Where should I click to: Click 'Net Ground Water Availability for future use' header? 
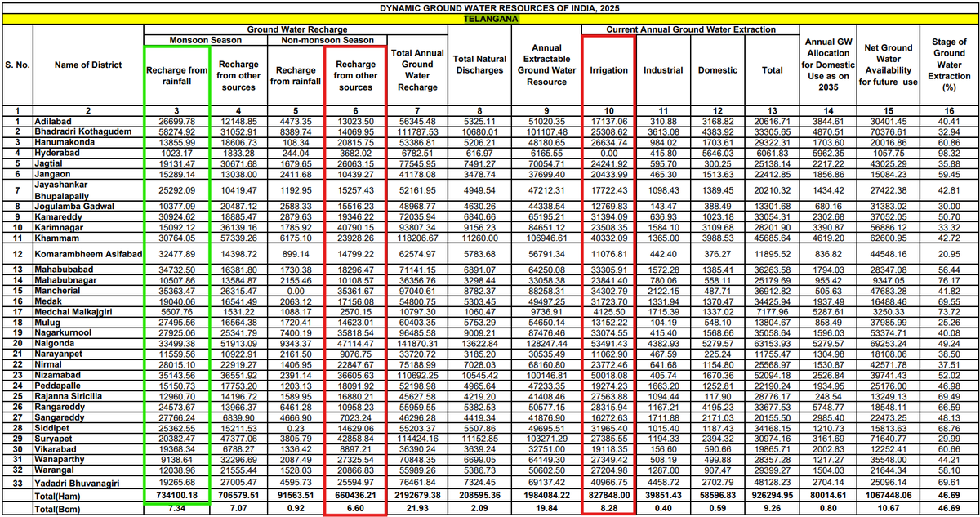point(889,65)
